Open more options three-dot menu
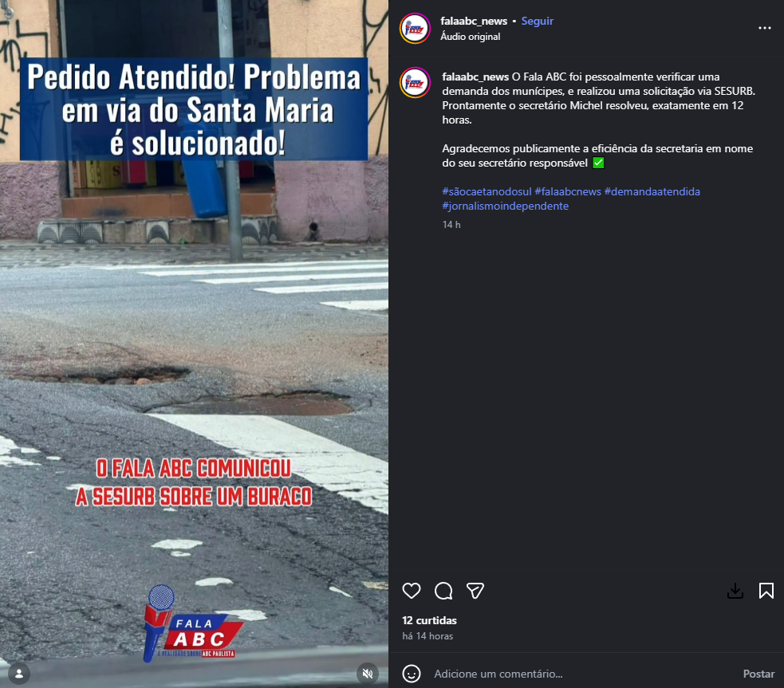 [x=765, y=28]
